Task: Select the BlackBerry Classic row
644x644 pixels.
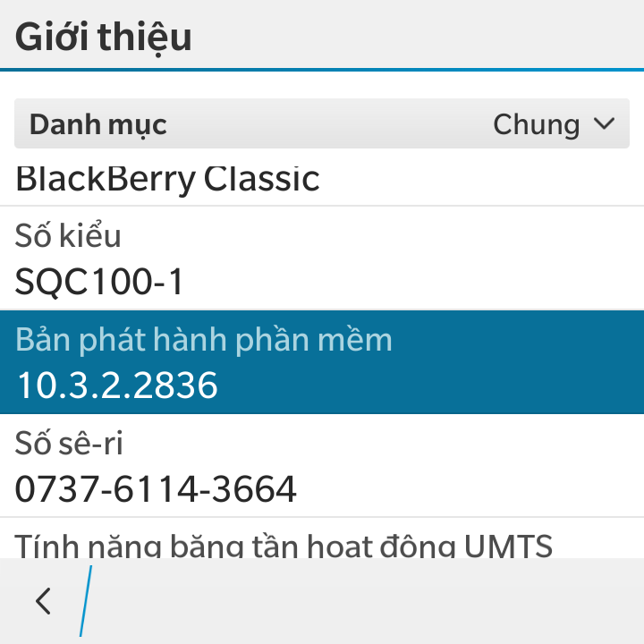Action: click(x=168, y=179)
